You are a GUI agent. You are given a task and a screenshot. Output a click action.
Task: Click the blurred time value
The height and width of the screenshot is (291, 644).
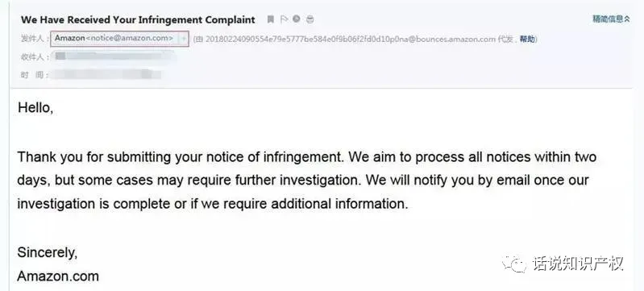pyautogui.click(x=106, y=74)
